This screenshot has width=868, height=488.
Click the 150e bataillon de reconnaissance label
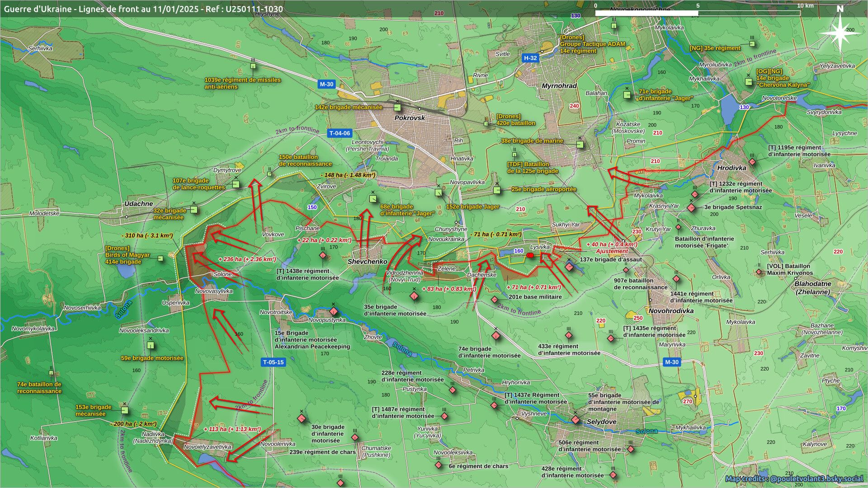[305, 160]
